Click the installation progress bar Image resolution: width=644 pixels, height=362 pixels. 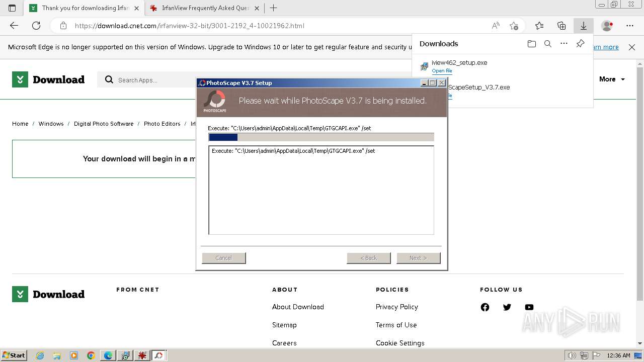point(321,137)
